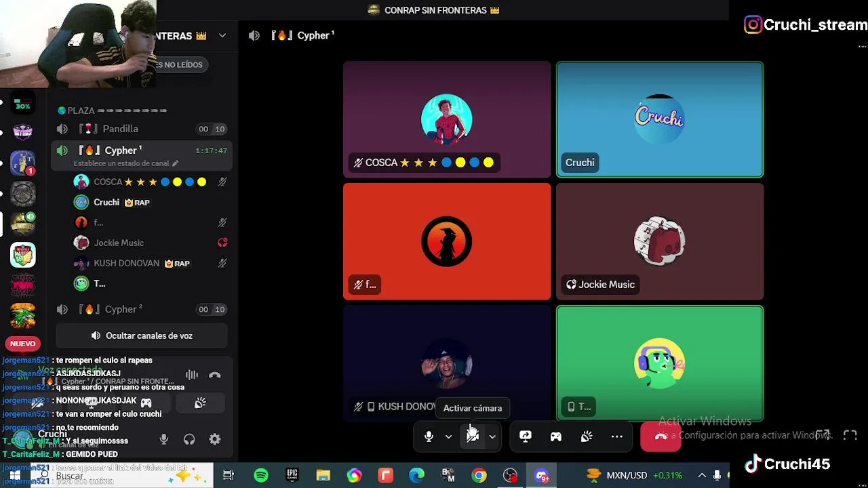Open Windows Start menu

(x=15, y=476)
